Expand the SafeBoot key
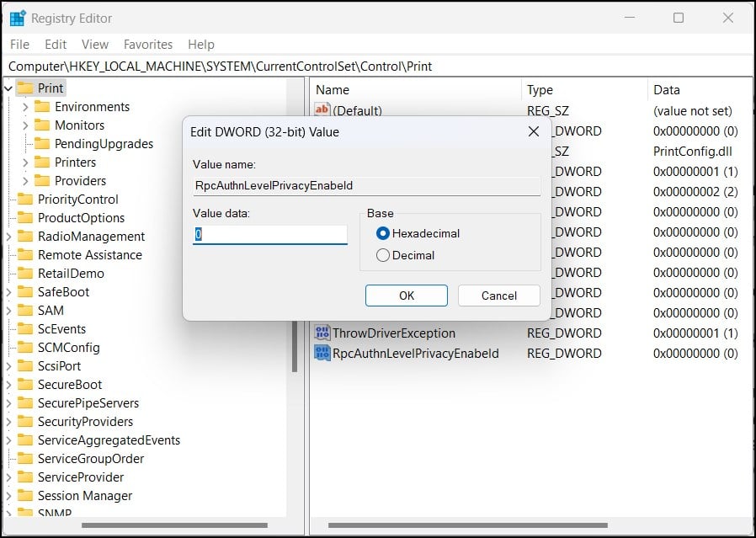756x538 pixels. pos(8,292)
